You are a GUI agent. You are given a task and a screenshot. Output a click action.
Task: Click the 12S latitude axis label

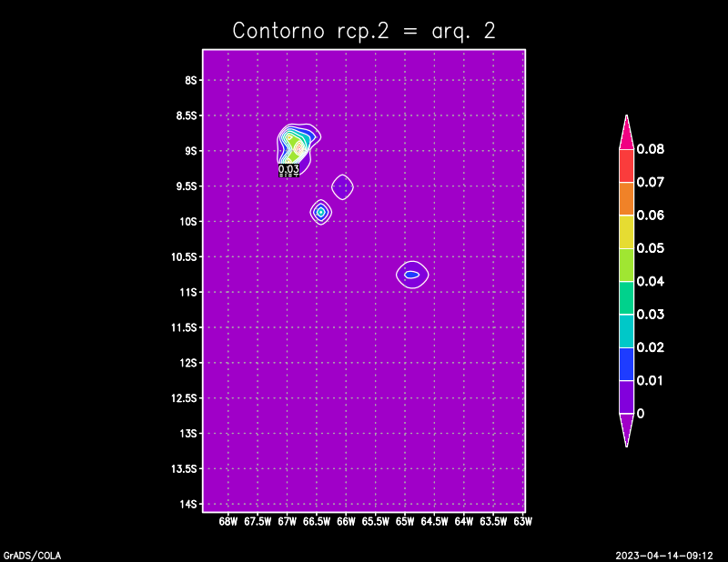(190, 363)
